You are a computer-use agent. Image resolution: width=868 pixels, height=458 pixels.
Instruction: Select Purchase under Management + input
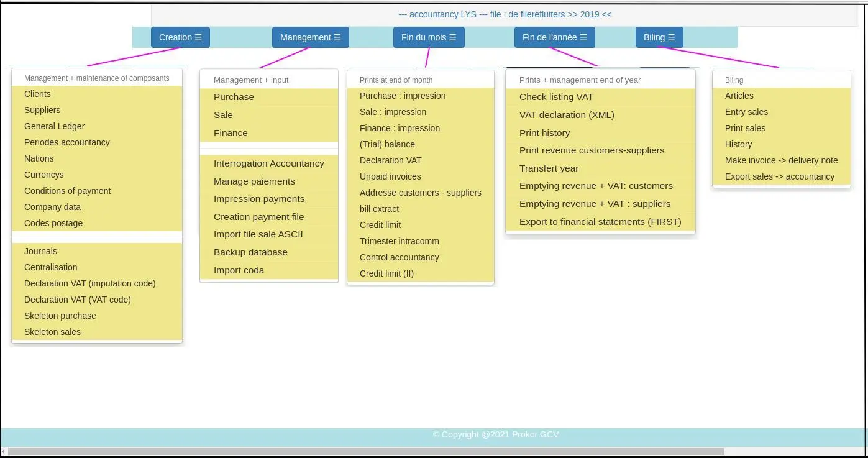[234, 97]
